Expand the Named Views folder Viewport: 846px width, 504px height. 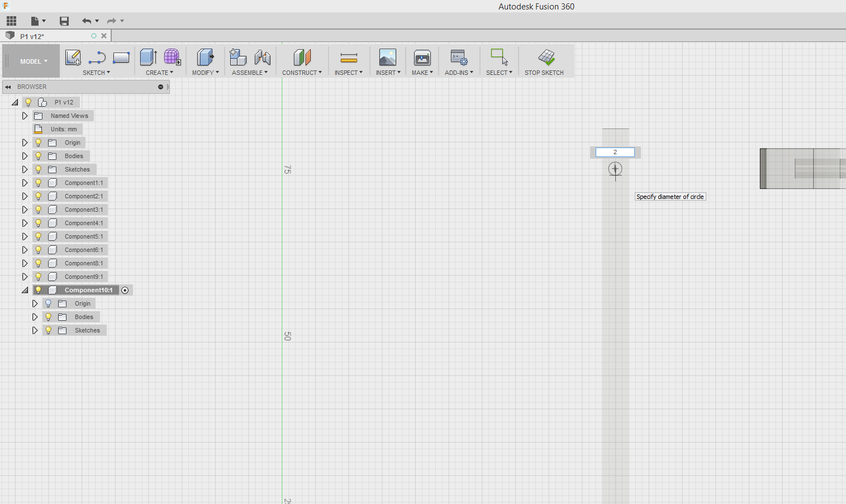(25, 116)
